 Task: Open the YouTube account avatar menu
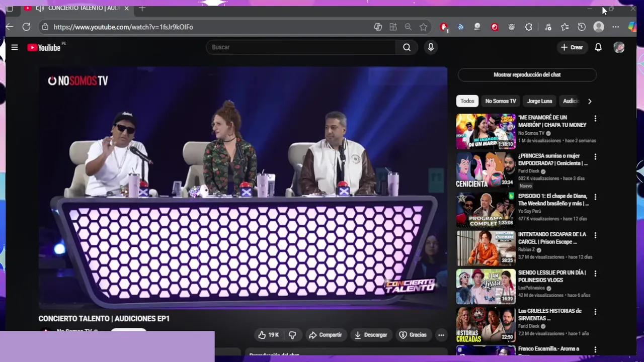click(619, 47)
